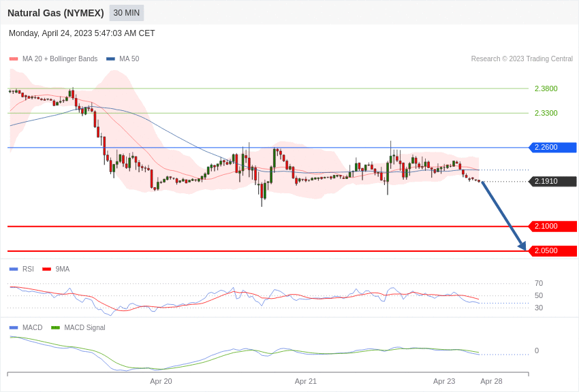Click the 'RSI' legend label
Screen dimensions: 579x392
(28, 269)
